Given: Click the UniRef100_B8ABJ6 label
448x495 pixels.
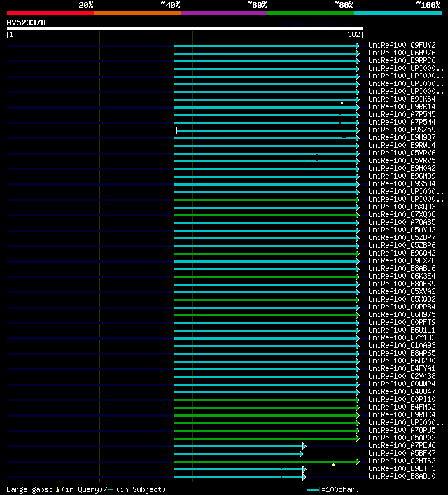Looking at the screenshot, I should click(x=402, y=268).
